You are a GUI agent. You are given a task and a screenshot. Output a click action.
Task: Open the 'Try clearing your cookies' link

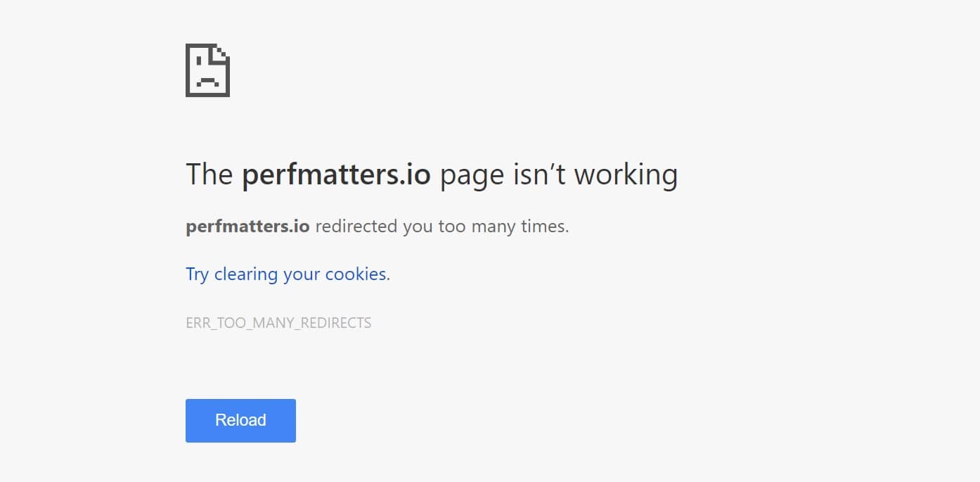[x=287, y=274]
